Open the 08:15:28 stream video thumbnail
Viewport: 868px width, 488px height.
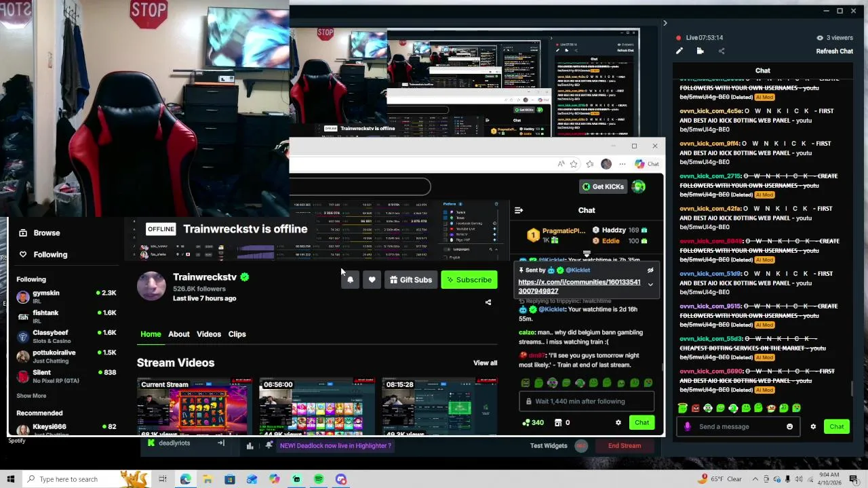[x=439, y=407]
